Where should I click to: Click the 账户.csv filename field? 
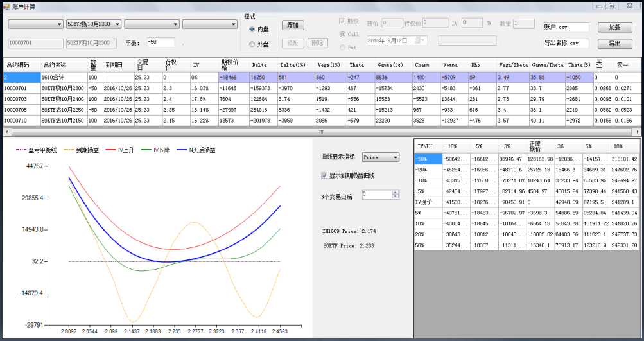coord(566,27)
